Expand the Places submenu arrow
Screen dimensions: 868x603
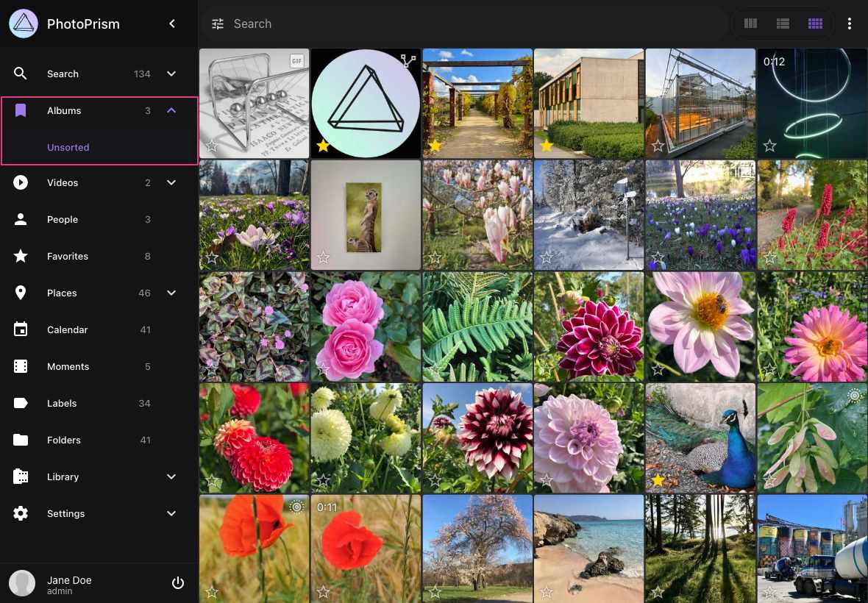click(171, 293)
